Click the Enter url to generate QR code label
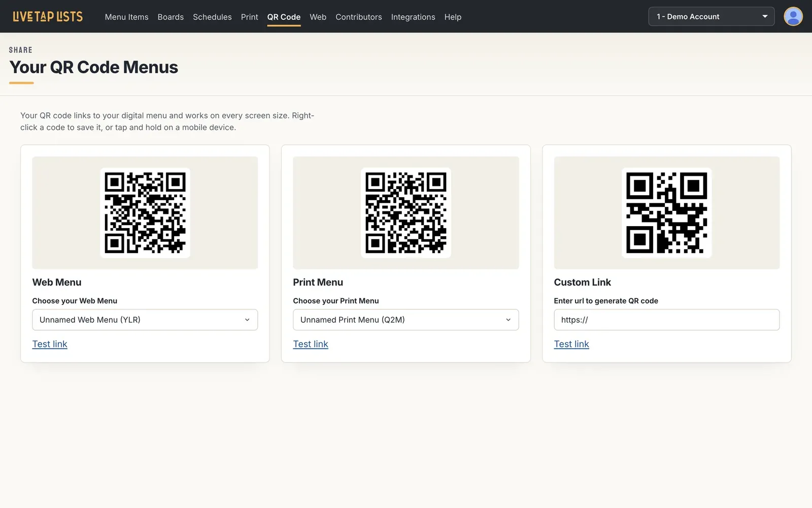The image size is (812, 508). click(x=606, y=301)
